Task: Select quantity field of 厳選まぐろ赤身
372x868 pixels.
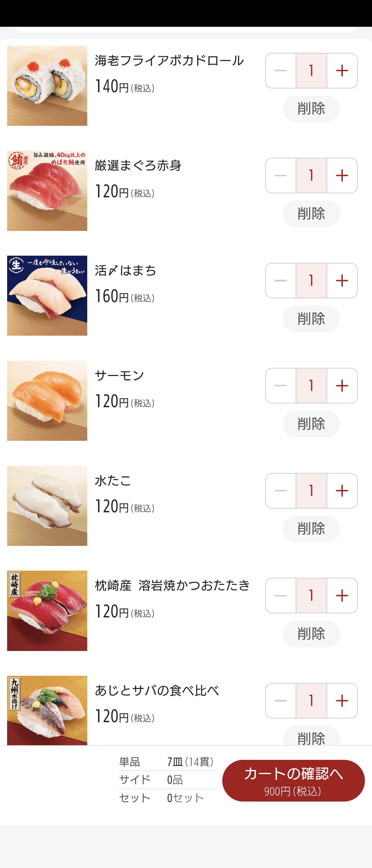Action: click(311, 176)
